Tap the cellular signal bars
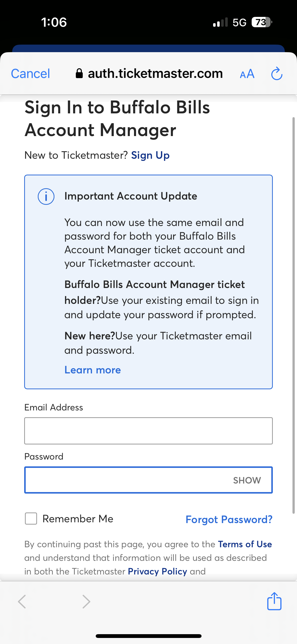297x644 pixels. tap(220, 22)
